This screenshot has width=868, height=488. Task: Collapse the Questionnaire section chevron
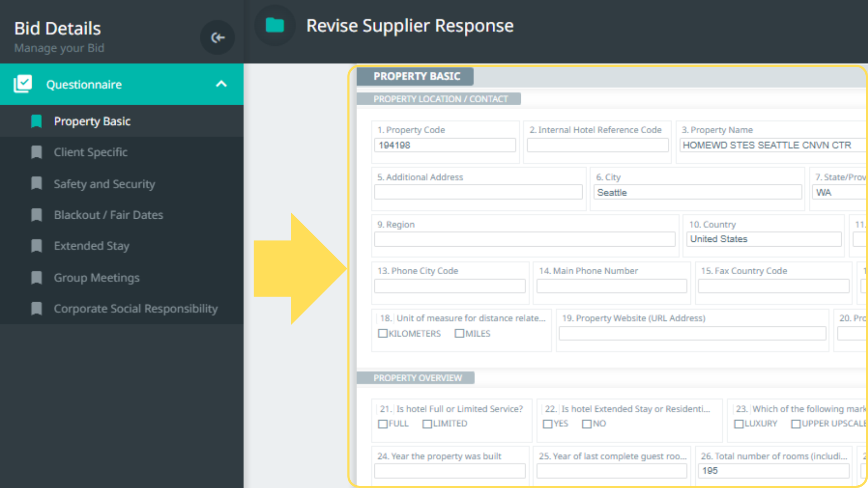(221, 84)
